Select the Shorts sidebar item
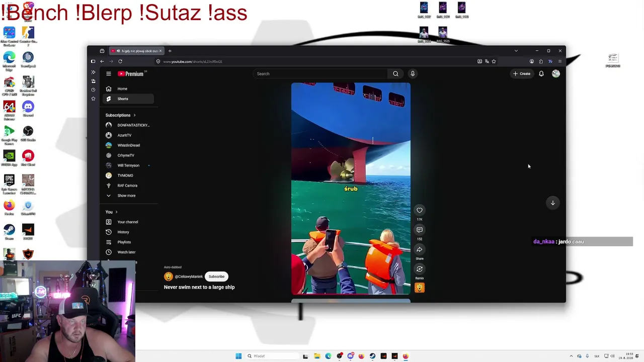 [x=128, y=99]
